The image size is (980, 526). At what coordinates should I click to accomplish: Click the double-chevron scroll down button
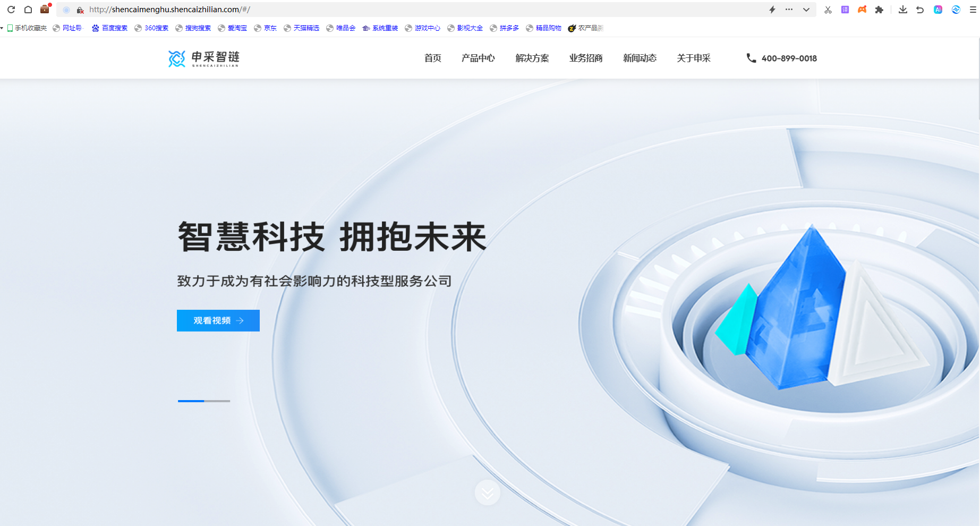488,493
